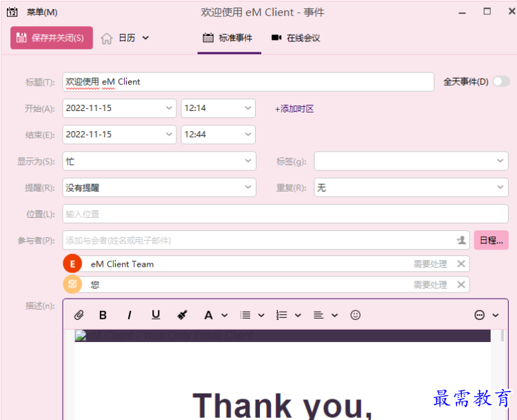The width and height of the screenshot is (517, 420).
Task: Click the 位置 location input field
Action: (x=285, y=214)
